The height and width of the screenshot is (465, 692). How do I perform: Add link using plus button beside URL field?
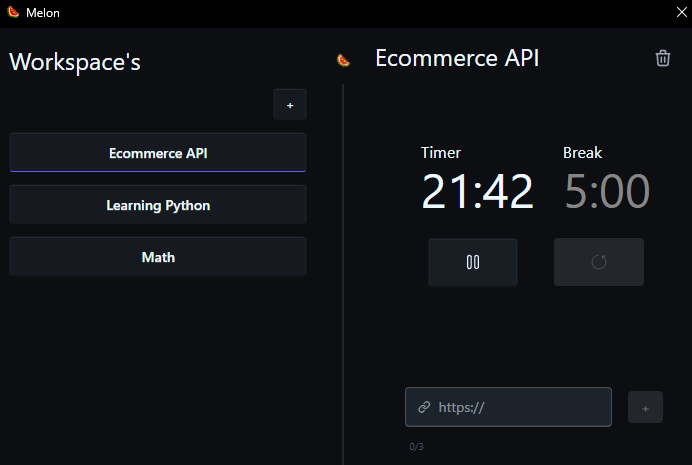click(x=645, y=407)
